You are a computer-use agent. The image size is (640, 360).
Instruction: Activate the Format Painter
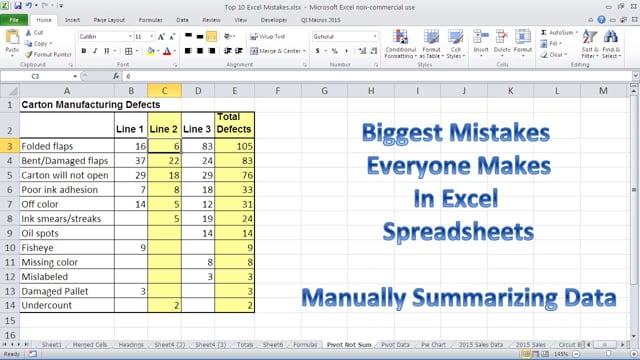pyautogui.click(x=48, y=54)
